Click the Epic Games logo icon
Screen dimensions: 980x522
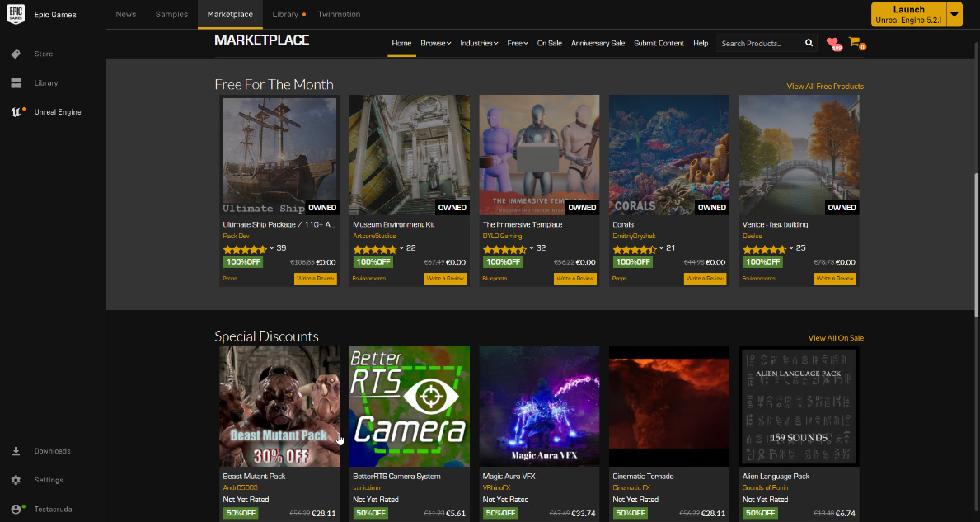tap(16, 14)
